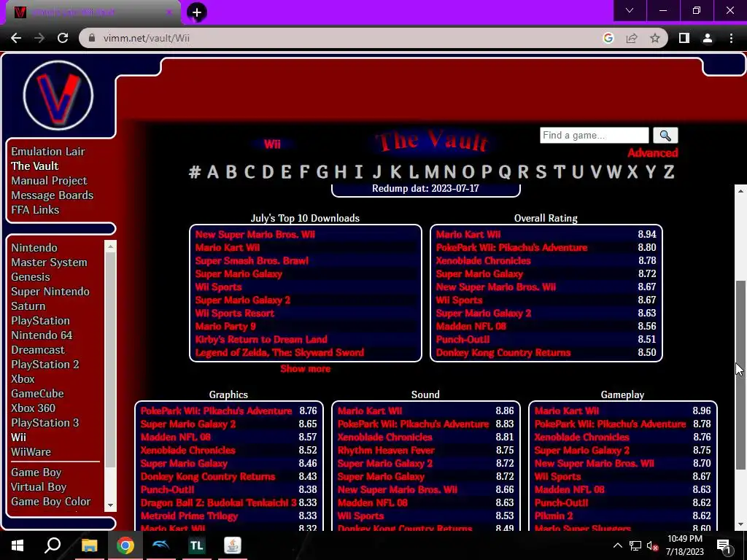The height and width of the screenshot is (560, 747).
Task: Select letter A in the alphabet index
Action: pos(213,171)
